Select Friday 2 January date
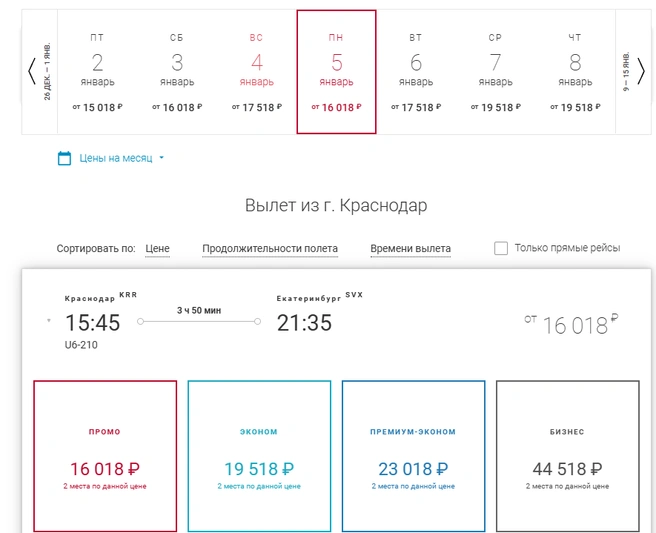Screen dimensions: 656x533 pos(97,72)
